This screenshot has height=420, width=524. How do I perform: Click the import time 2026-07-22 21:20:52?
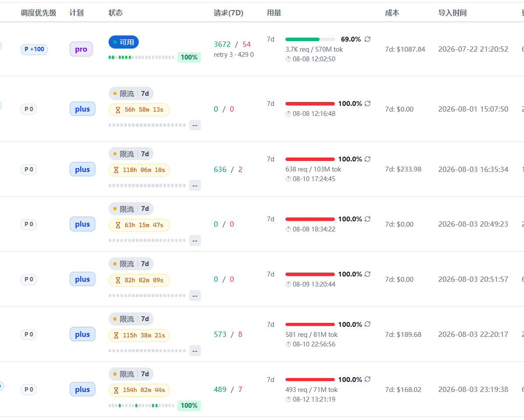click(x=473, y=49)
